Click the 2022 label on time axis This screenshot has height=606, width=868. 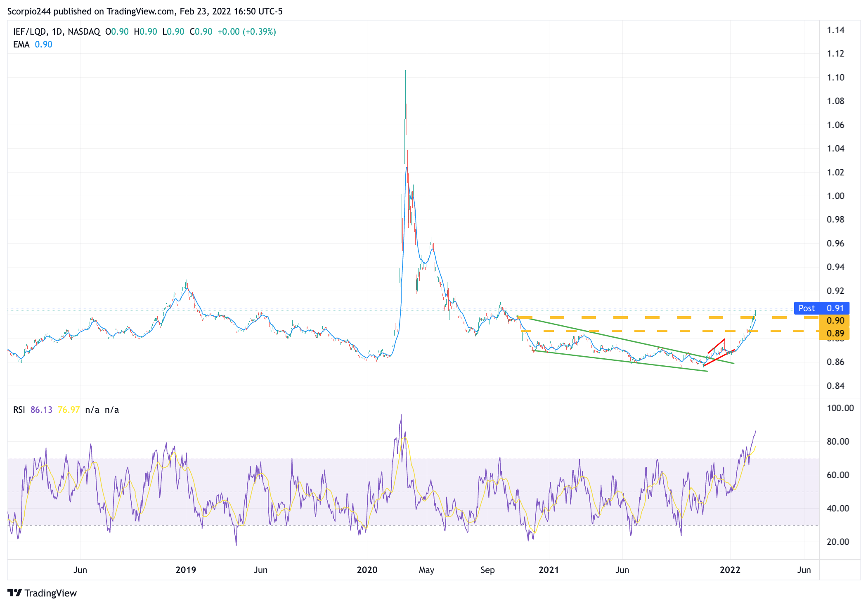coord(730,570)
